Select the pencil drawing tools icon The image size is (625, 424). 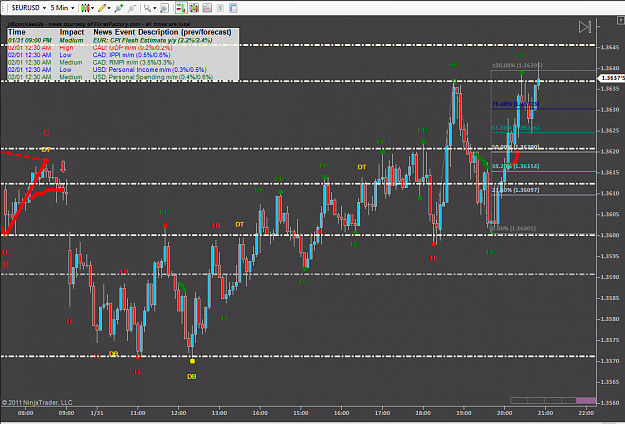point(102,8)
